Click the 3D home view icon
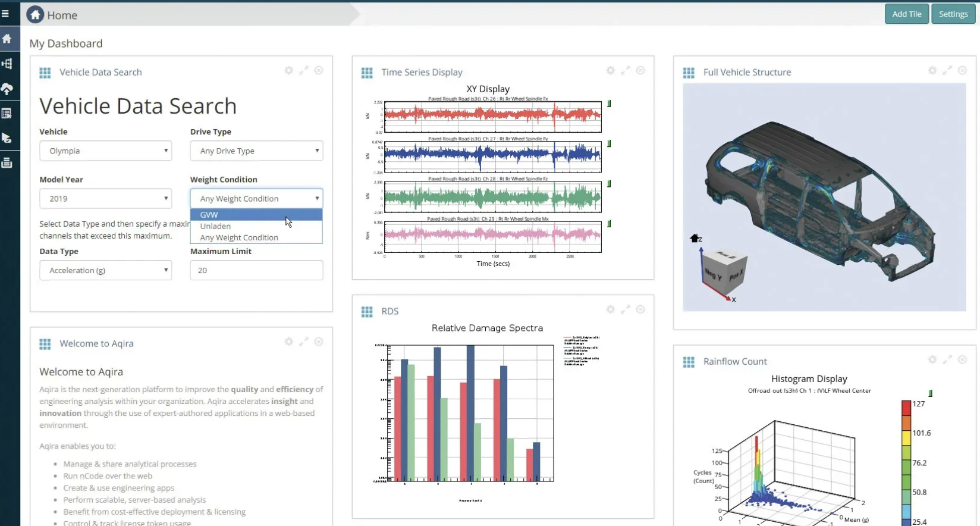 pos(695,238)
